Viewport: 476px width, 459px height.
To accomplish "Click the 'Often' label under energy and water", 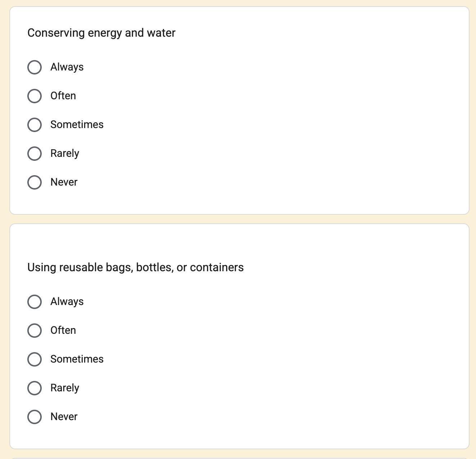I will (x=63, y=96).
